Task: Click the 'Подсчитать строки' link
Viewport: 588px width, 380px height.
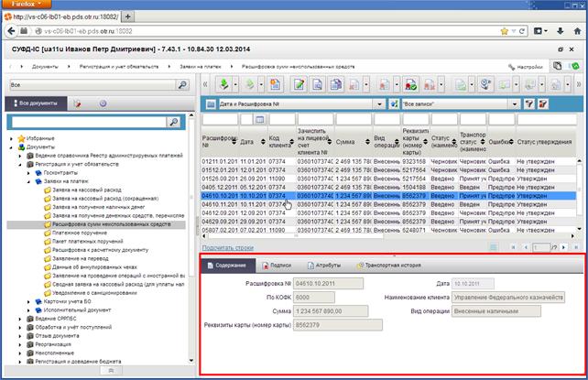Action: [x=228, y=248]
